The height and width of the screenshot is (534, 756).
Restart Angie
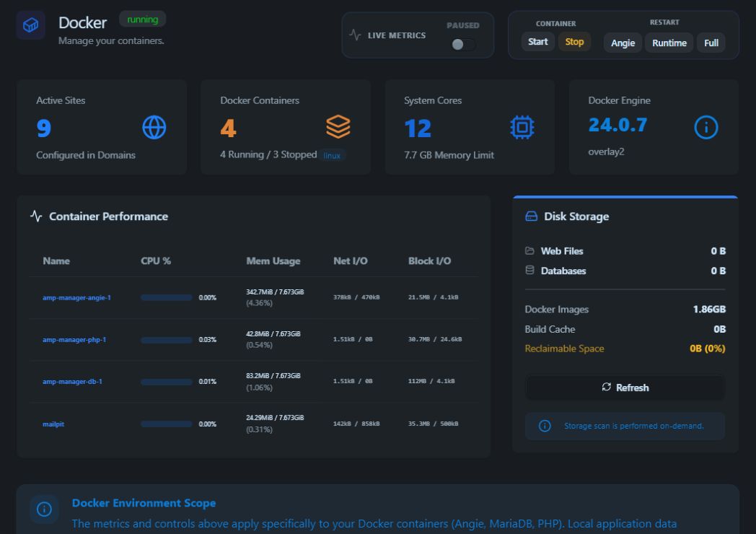pos(623,43)
